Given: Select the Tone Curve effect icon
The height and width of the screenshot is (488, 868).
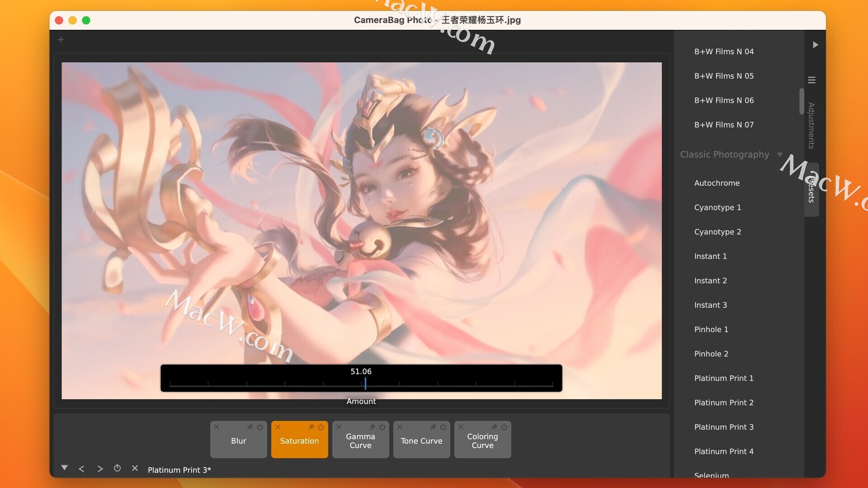Looking at the screenshot, I should coord(421,441).
